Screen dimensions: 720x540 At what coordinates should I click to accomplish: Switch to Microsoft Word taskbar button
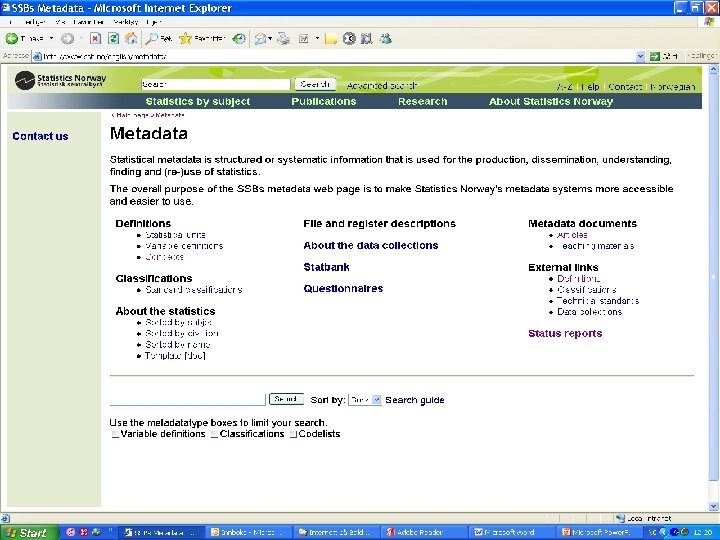pyautogui.click(x=512, y=533)
